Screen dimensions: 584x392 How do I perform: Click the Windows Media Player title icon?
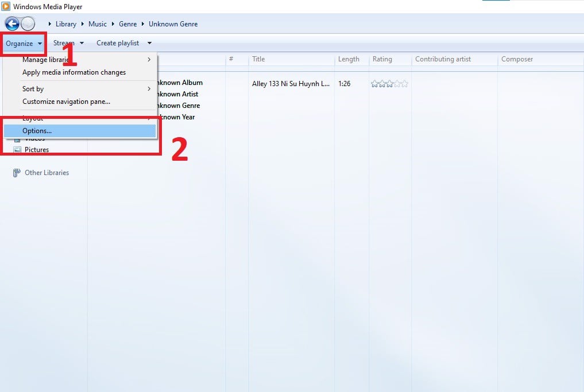point(6,6)
